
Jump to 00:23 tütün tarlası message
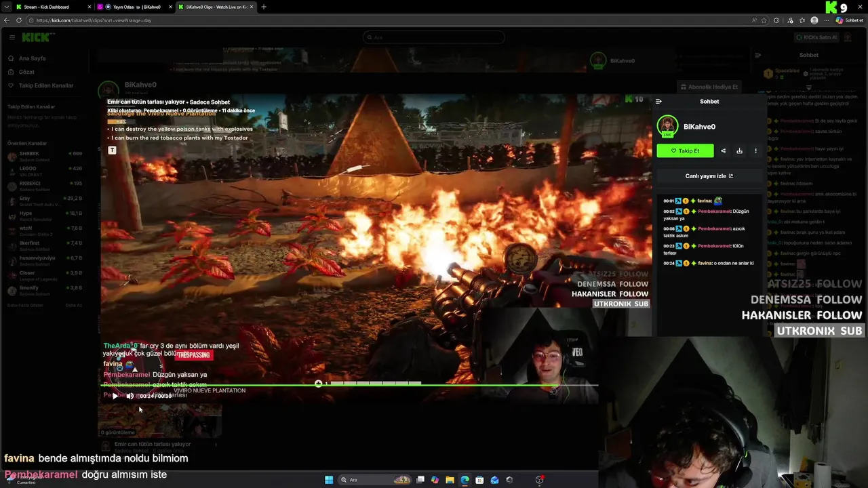pos(709,249)
